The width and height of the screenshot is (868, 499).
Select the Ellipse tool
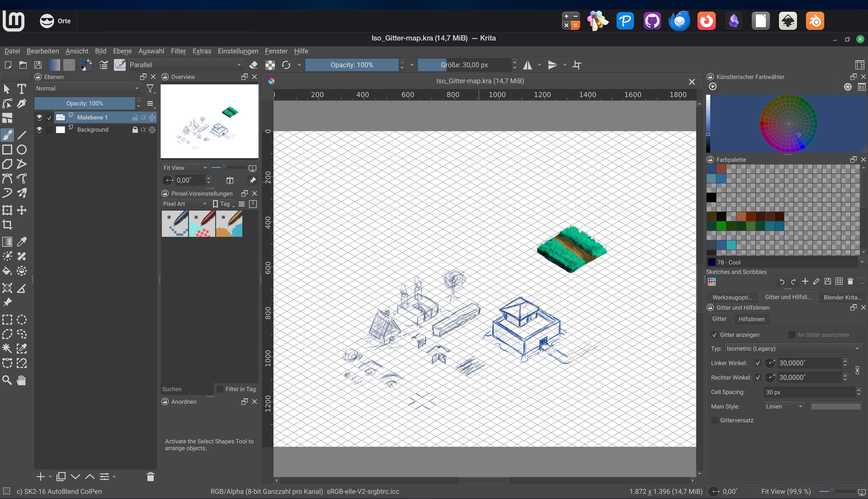(x=21, y=150)
